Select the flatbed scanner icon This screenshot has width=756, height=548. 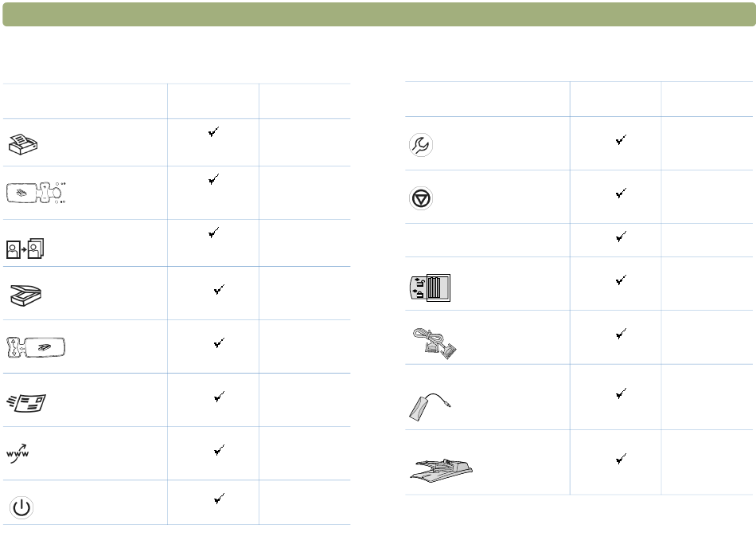coord(26,296)
